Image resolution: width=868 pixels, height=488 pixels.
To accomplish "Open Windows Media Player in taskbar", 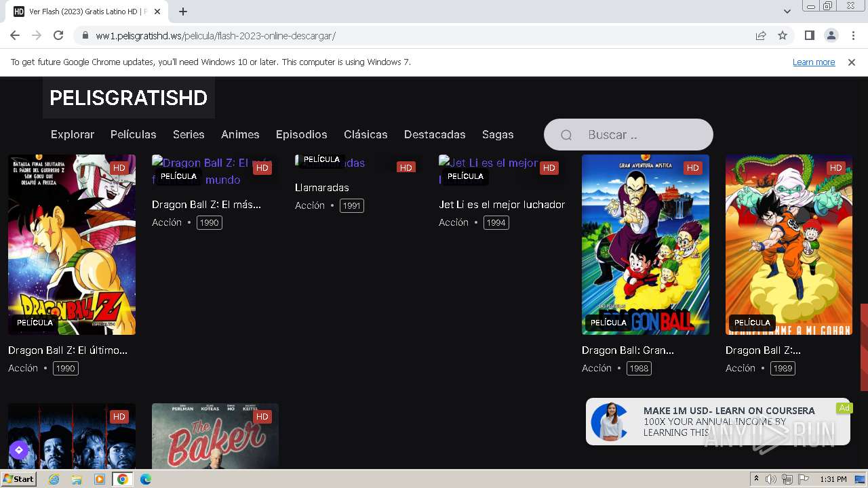I will click(x=100, y=479).
